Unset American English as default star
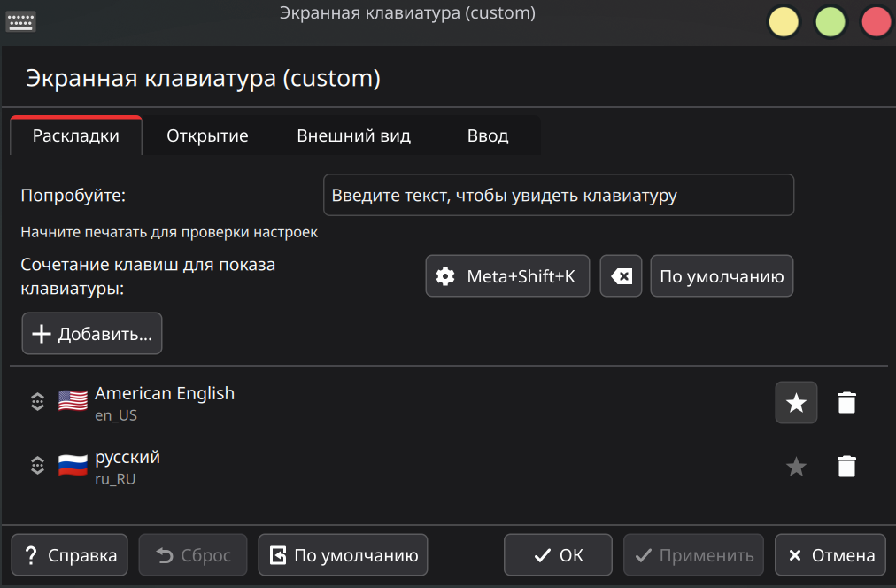Image resolution: width=896 pixels, height=588 pixels. (x=796, y=402)
